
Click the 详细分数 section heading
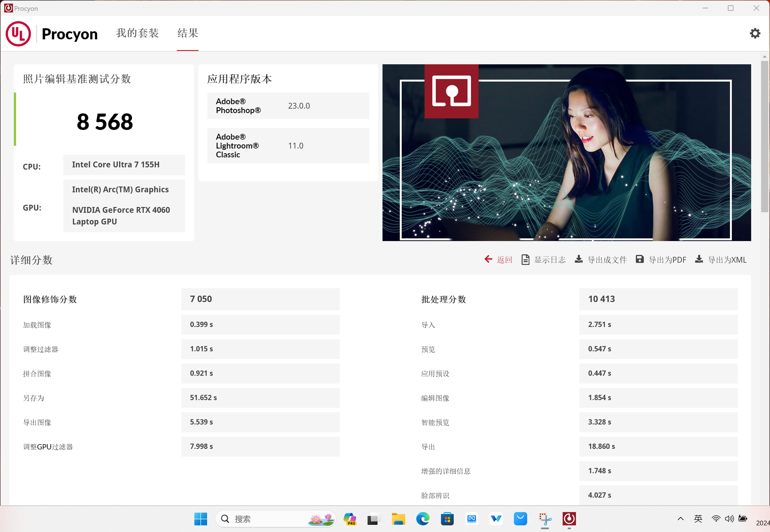pyautogui.click(x=31, y=260)
